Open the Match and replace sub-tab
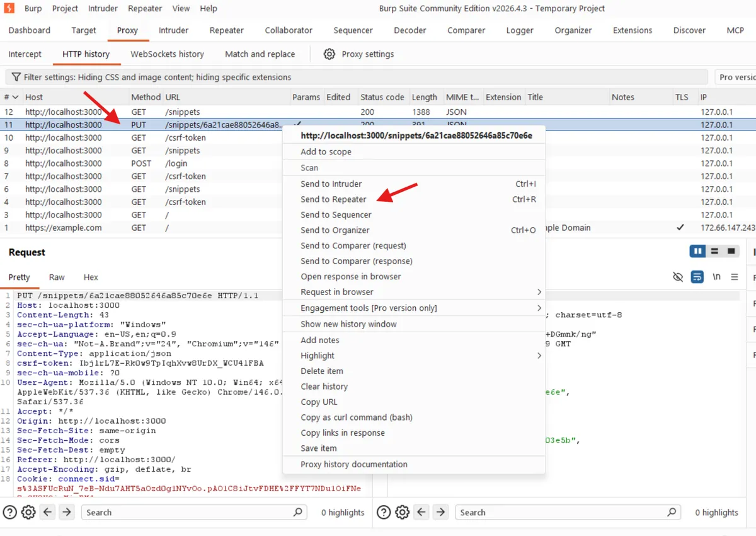Image resolution: width=756 pixels, height=536 pixels. [260, 54]
